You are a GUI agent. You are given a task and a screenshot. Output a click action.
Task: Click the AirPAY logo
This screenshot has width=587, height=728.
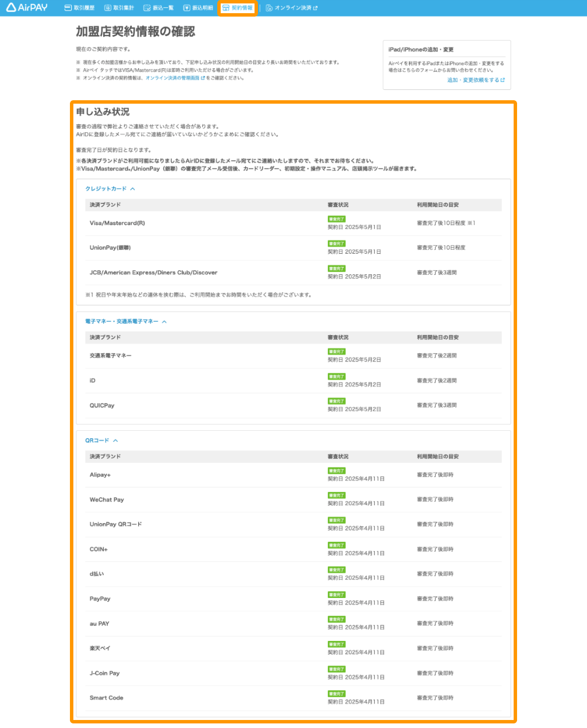coord(26,8)
